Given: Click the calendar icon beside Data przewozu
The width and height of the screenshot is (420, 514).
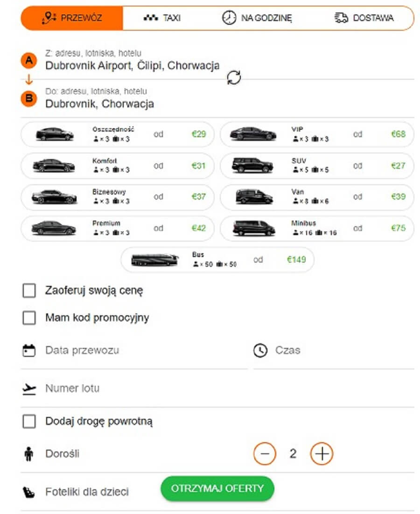Looking at the screenshot, I should [x=29, y=350].
